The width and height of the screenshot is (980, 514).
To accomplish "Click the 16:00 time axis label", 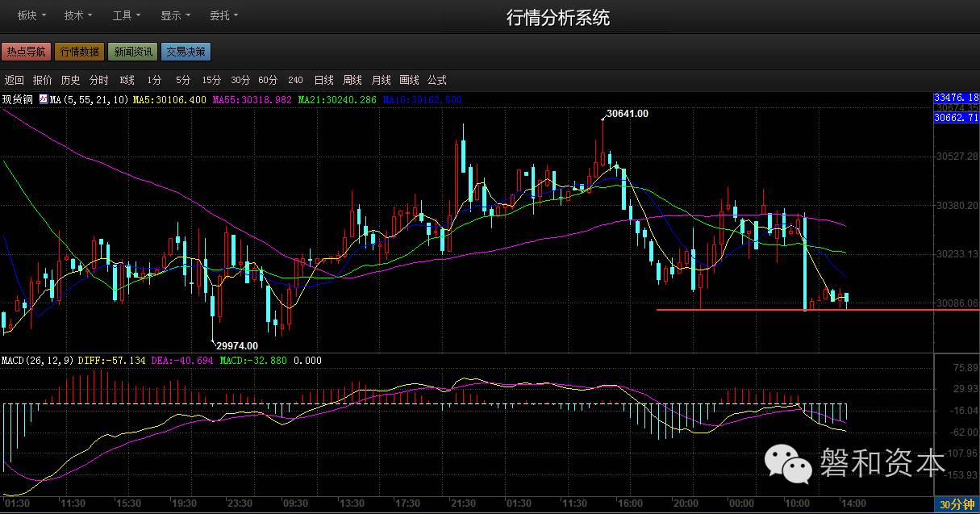I will pyautogui.click(x=630, y=504).
